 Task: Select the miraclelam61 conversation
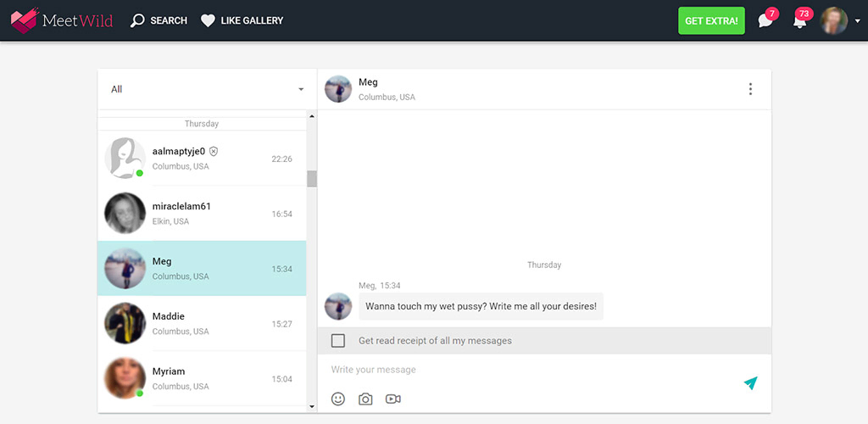[202, 214]
